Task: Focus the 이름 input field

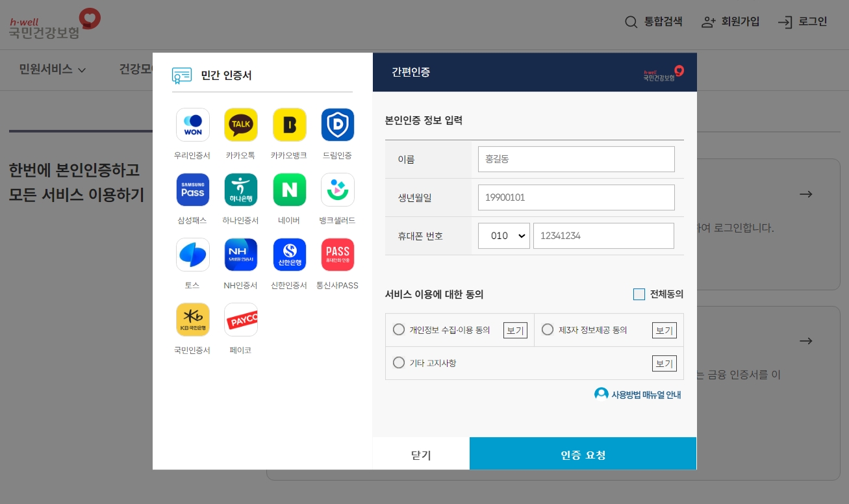Action: (576, 159)
